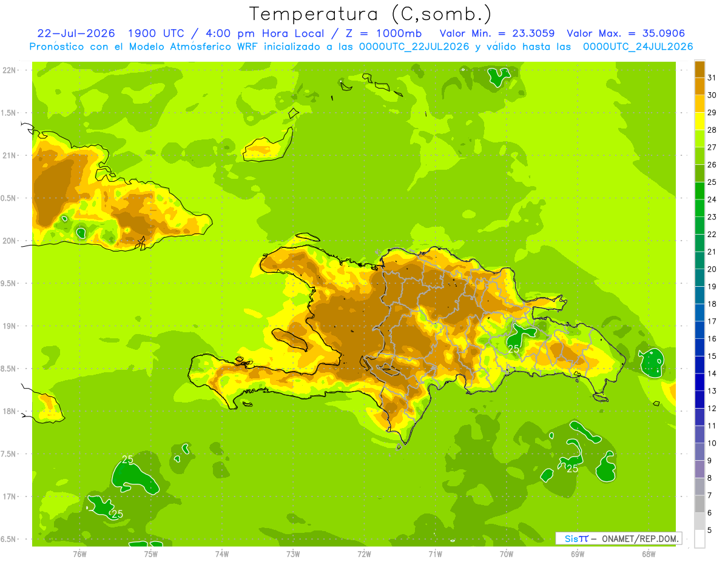
Task: Click the "20N" latitude label
Action: tap(9, 241)
